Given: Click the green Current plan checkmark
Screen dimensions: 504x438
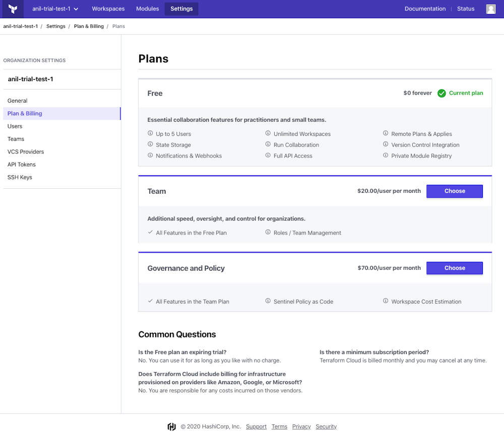Looking at the screenshot, I should (442, 93).
